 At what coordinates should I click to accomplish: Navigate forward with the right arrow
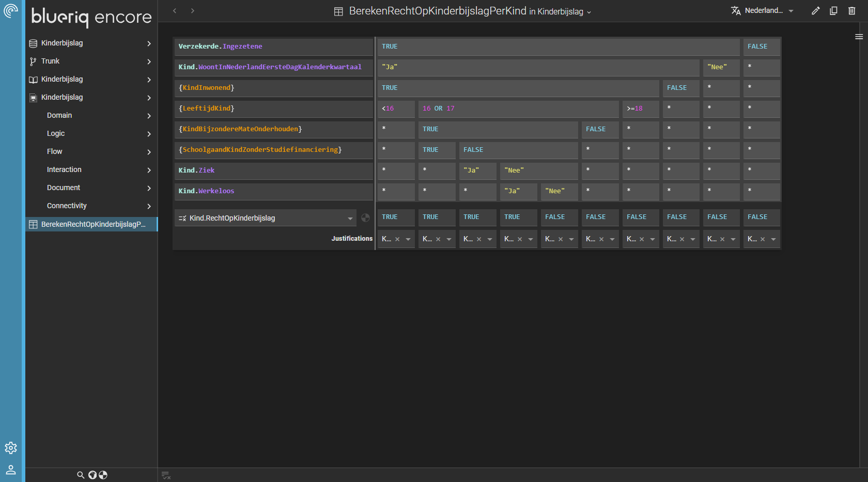[193, 11]
